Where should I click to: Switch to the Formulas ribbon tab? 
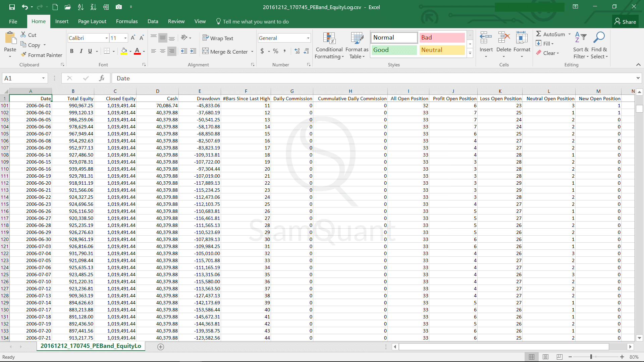click(126, 21)
